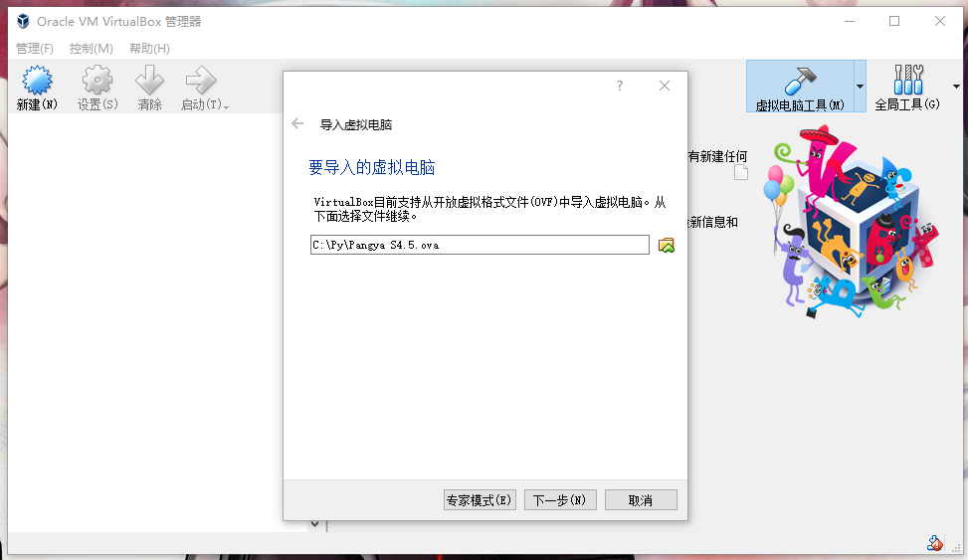Open the File (管理) menu
The width and height of the screenshot is (968, 560).
click(35, 48)
